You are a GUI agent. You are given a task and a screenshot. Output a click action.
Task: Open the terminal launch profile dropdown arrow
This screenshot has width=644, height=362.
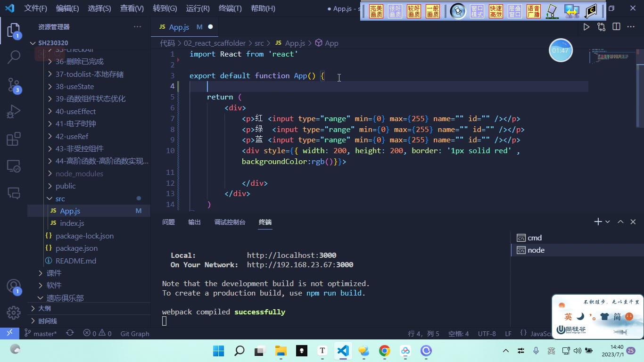tap(608, 222)
